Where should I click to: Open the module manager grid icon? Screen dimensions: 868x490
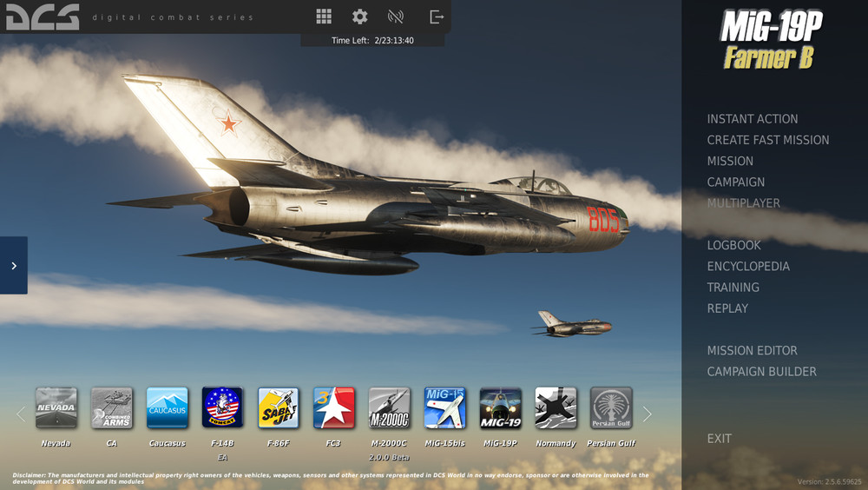point(324,17)
